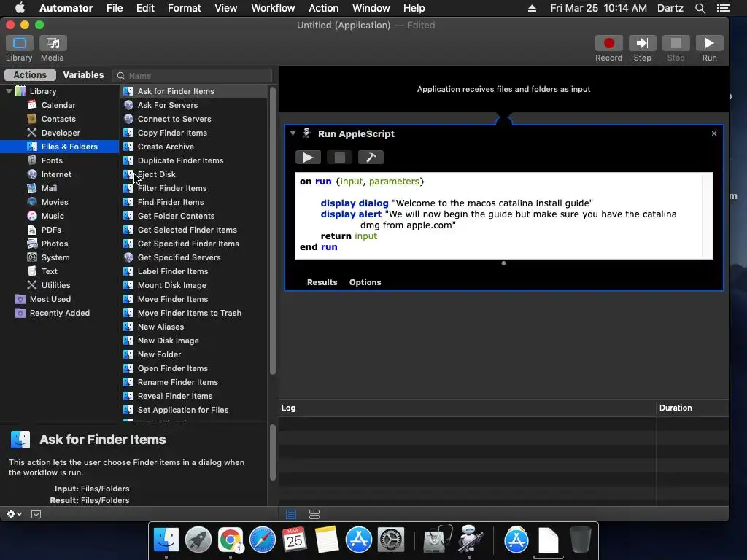Open Finder from the Dock
The height and width of the screenshot is (560, 747).
(x=166, y=540)
